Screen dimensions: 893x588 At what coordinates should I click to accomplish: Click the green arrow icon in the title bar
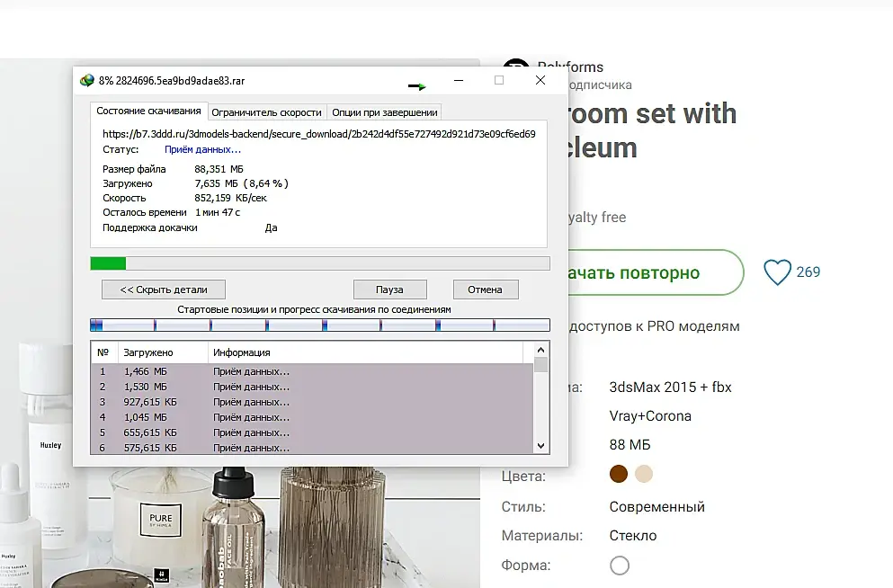coord(417,86)
